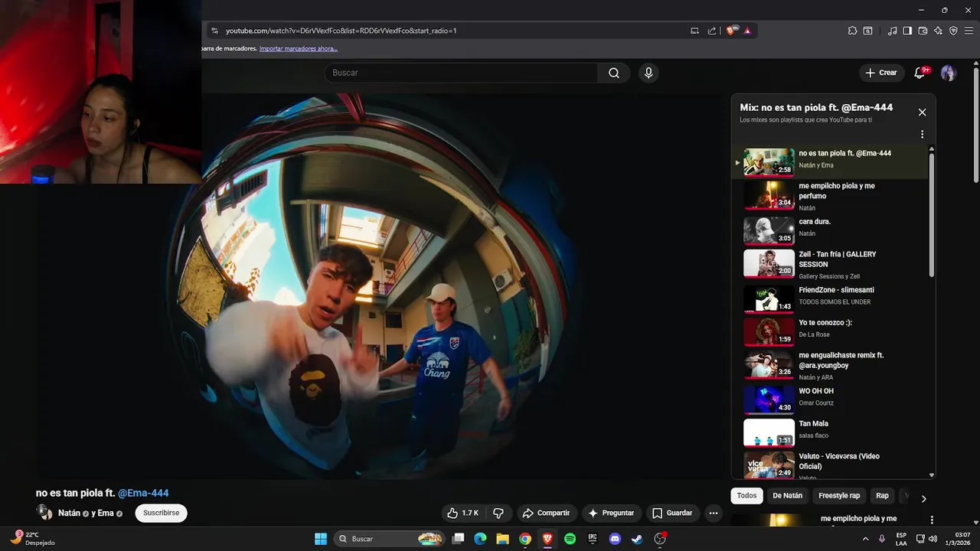Click the taskbar Buscar search box
The image size is (980, 551).
390,539
